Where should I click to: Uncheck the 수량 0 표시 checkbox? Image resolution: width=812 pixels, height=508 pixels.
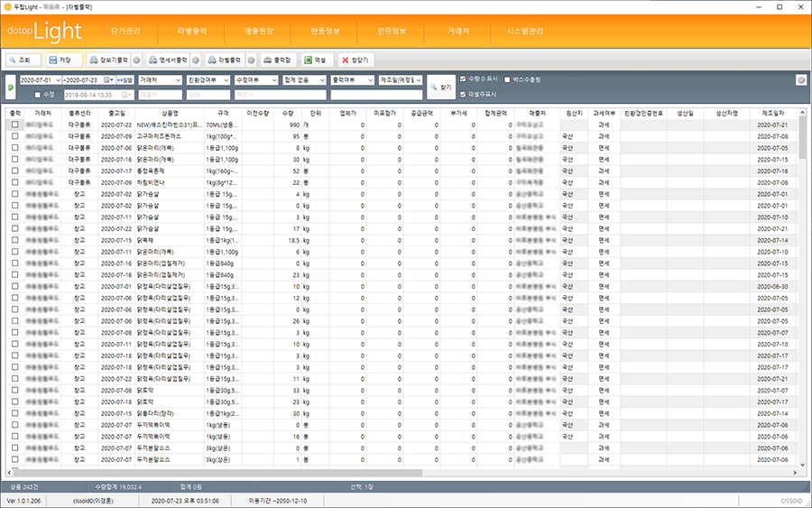click(463, 79)
